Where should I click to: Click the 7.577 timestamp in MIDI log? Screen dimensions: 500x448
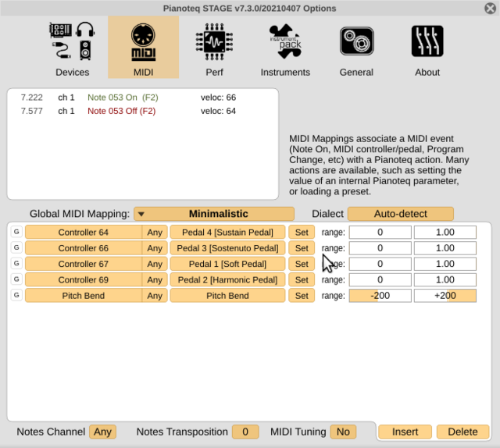(31, 111)
